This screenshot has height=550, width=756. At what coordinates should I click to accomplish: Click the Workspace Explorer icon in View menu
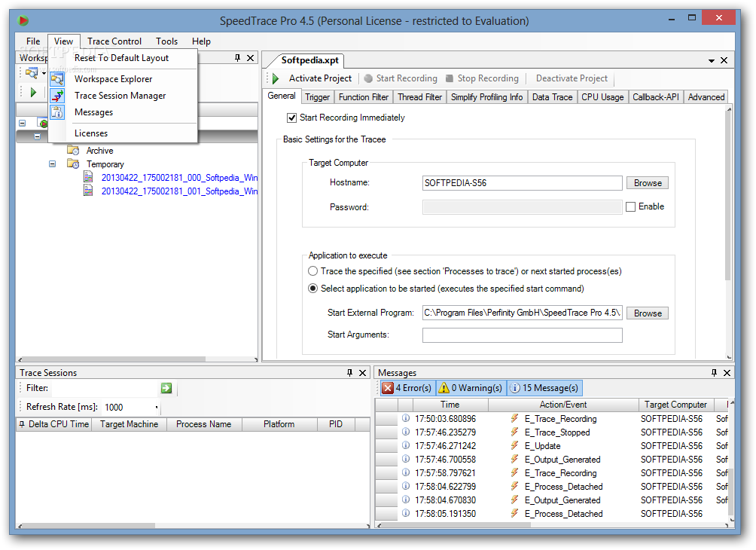coord(57,79)
